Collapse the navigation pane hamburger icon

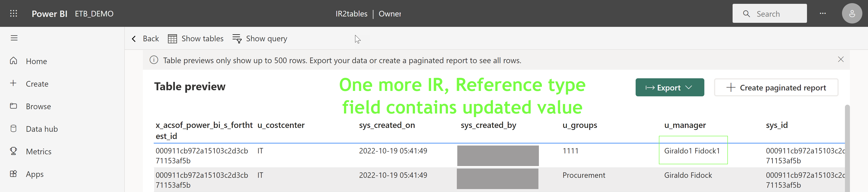(14, 38)
